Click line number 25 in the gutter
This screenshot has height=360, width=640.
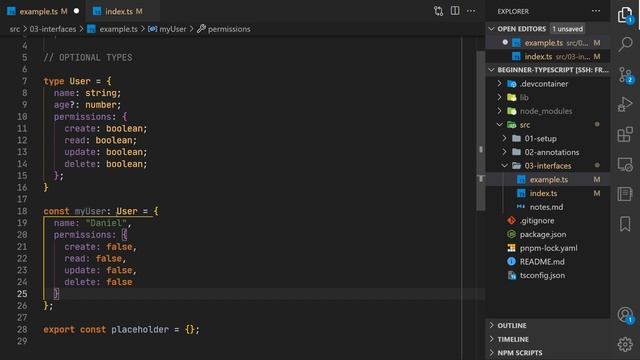pyautogui.click(x=22, y=293)
